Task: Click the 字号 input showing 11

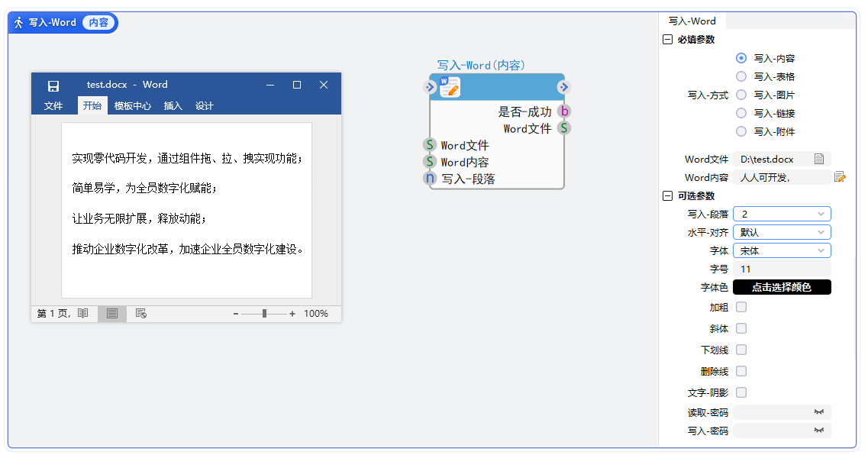Action: [x=782, y=269]
